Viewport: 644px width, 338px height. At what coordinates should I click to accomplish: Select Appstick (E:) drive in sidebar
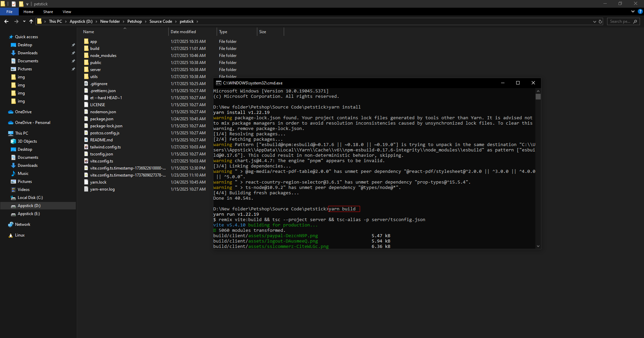point(29,214)
